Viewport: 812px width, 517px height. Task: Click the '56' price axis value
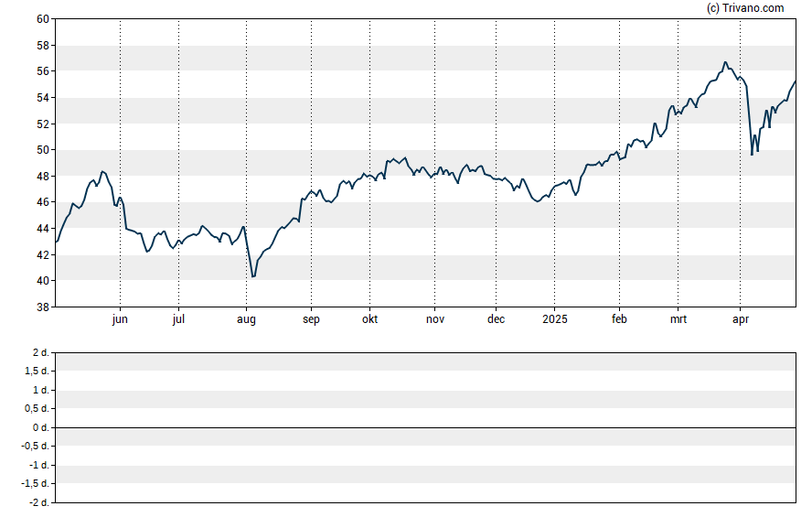click(42, 71)
